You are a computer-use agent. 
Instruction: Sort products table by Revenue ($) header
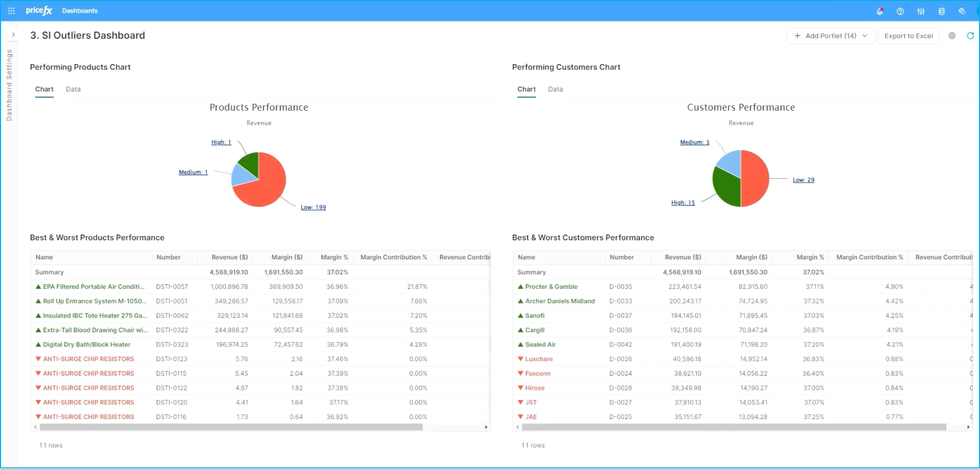point(229,257)
